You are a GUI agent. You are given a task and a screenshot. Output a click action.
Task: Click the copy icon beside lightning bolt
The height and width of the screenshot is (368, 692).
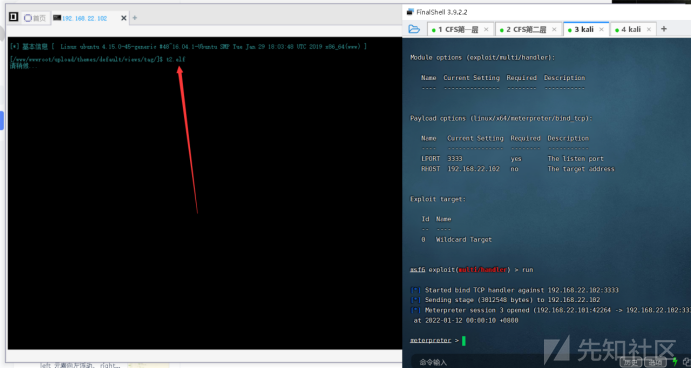[686, 362]
